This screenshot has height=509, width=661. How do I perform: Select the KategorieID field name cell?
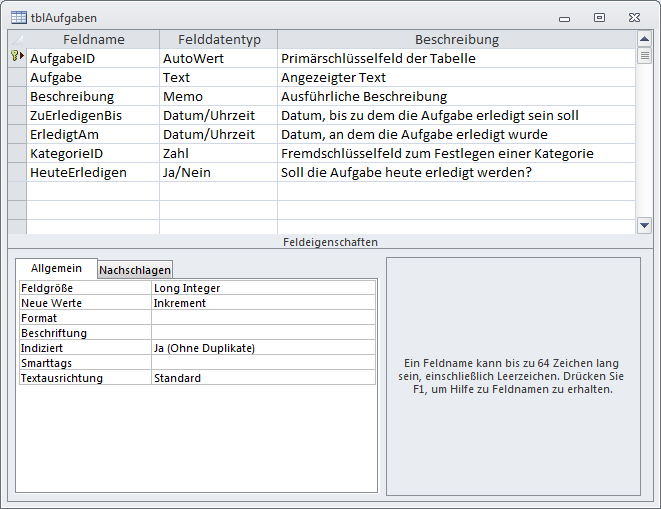[x=93, y=153]
